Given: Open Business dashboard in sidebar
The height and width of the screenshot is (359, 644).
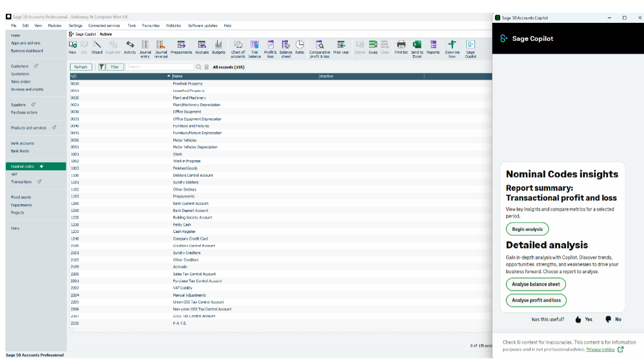Looking at the screenshot, I should [x=27, y=51].
